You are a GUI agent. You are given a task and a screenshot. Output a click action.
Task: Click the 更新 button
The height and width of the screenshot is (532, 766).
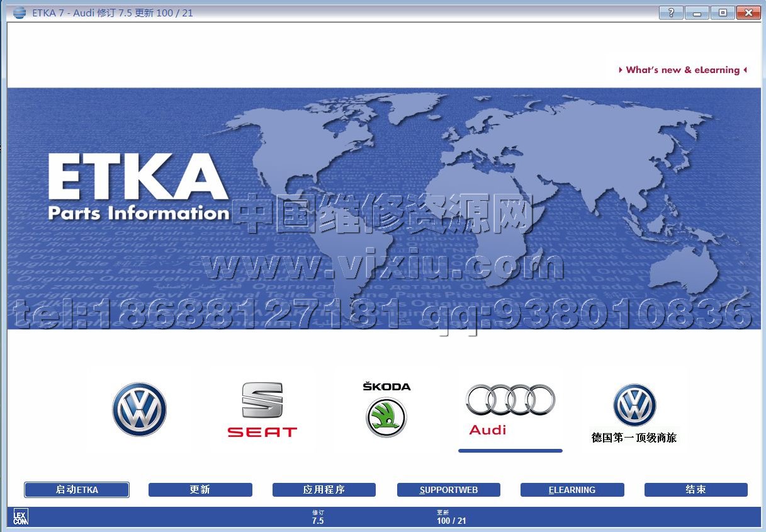200,490
